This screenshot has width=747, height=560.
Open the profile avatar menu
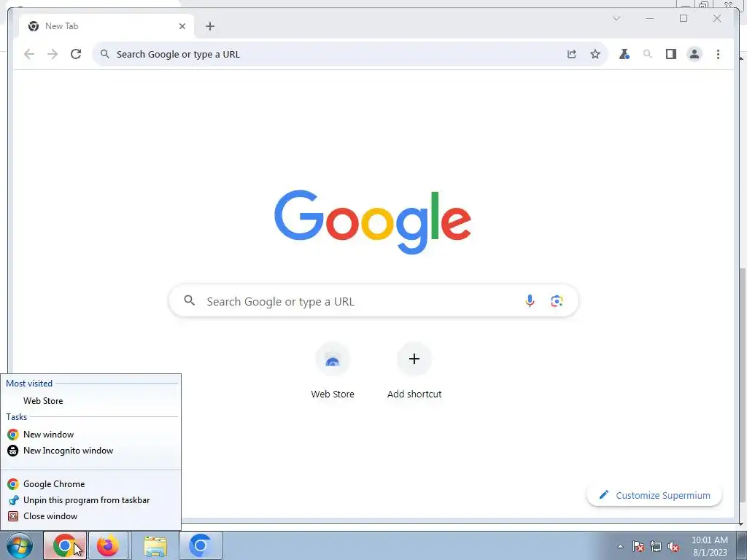tap(694, 54)
